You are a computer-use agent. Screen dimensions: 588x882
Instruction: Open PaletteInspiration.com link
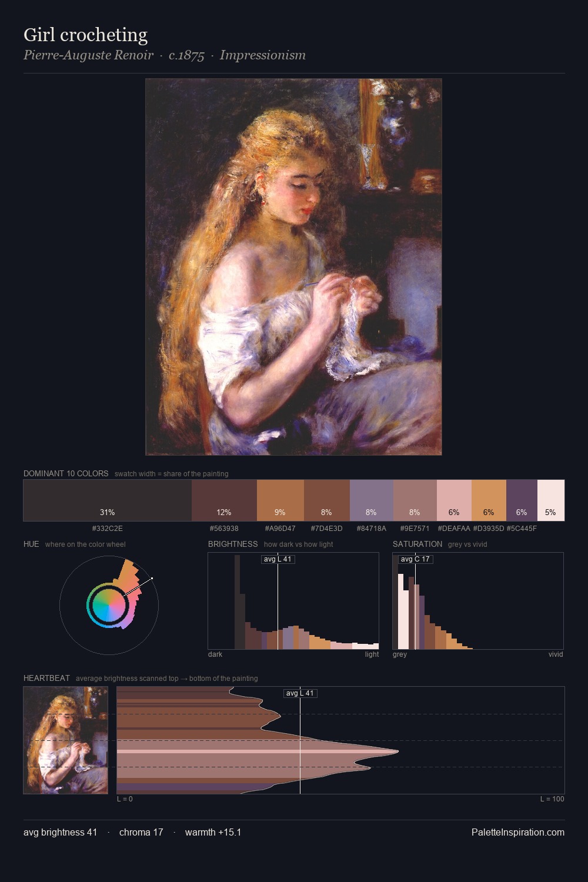pos(518,832)
